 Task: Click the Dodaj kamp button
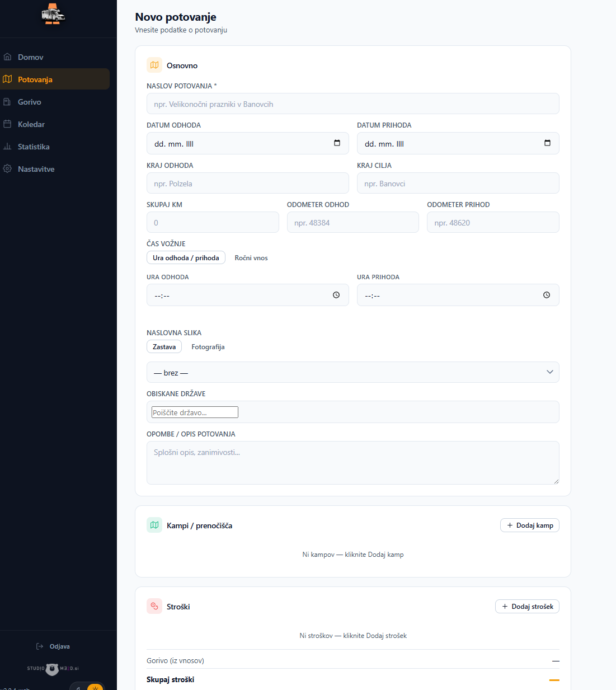tap(529, 525)
